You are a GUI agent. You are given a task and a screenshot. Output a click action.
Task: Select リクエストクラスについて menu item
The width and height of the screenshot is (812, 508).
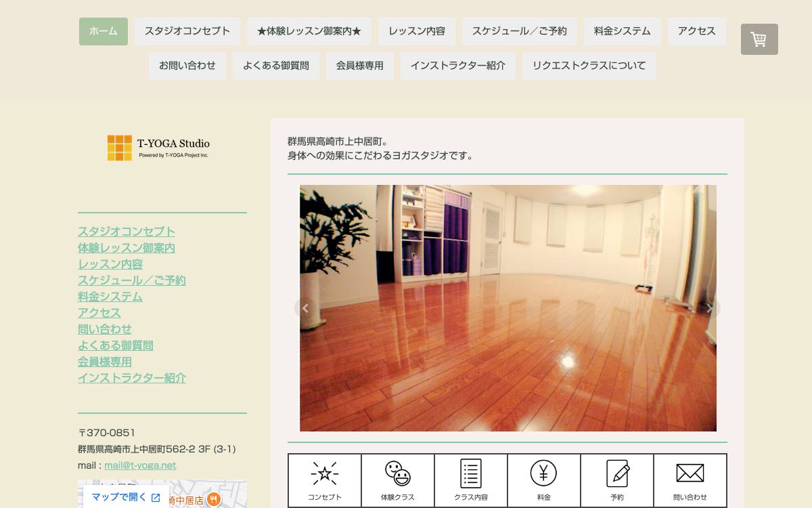tap(589, 66)
